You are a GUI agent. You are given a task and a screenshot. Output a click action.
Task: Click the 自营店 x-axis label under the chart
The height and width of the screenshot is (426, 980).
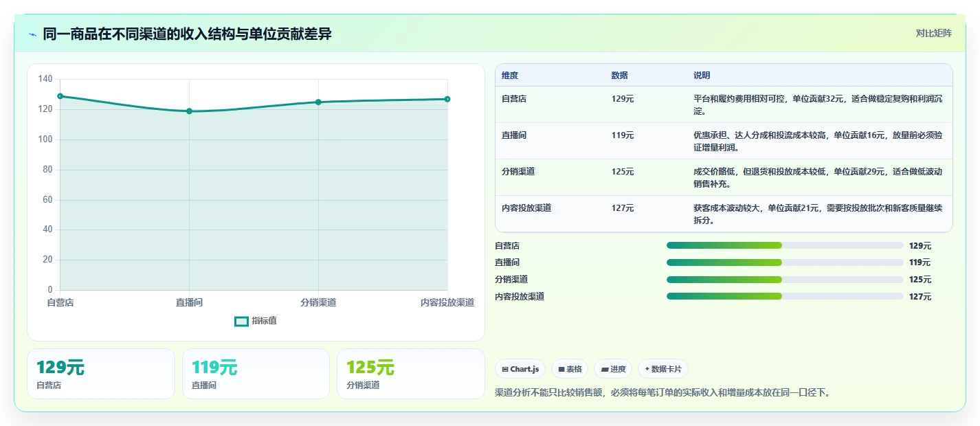pos(60,302)
